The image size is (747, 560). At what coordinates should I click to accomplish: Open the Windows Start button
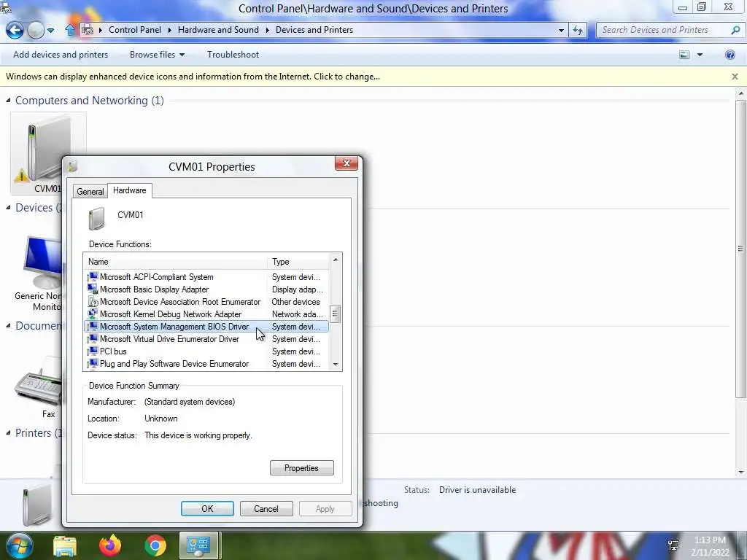pyautogui.click(x=19, y=545)
